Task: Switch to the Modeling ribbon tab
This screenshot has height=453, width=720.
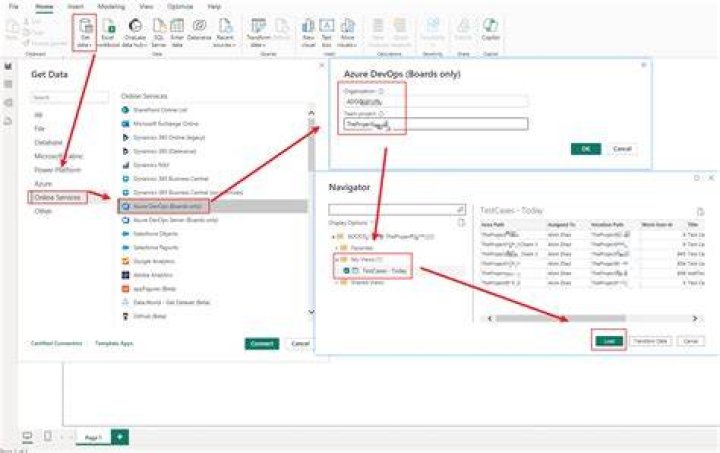Action: (111, 6)
